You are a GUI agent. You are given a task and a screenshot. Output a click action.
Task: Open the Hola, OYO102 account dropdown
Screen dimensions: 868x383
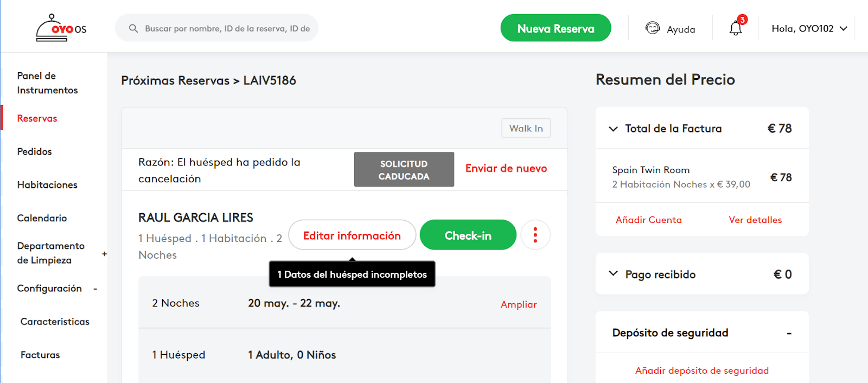[x=809, y=28]
